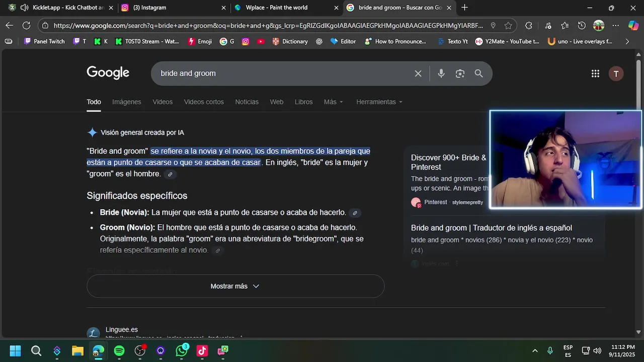The height and width of the screenshot is (362, 644).
Task: Open the location permission icon in address bar
Action: coord(493,25)
